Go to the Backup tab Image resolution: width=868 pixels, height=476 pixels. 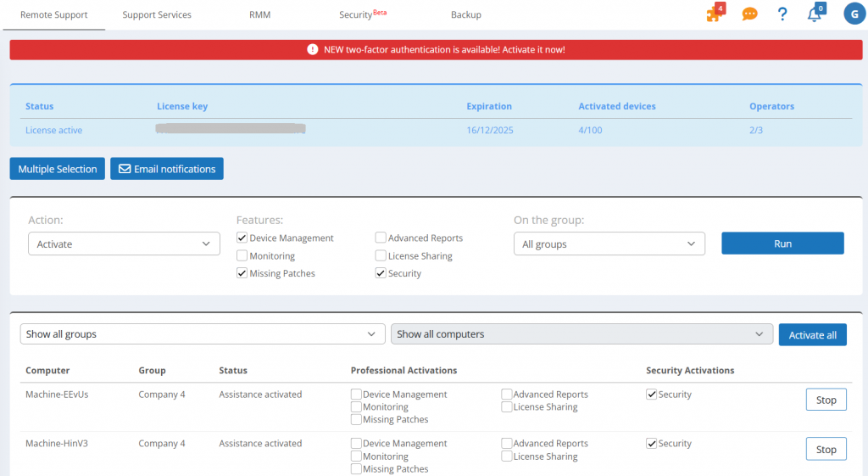(465, 15)
